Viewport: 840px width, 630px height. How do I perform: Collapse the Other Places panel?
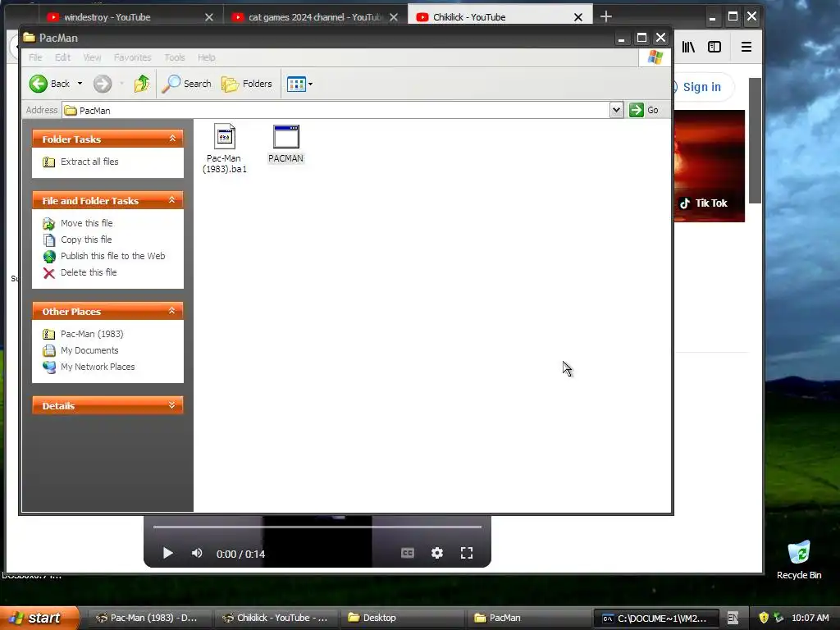(x=172, y=311)
